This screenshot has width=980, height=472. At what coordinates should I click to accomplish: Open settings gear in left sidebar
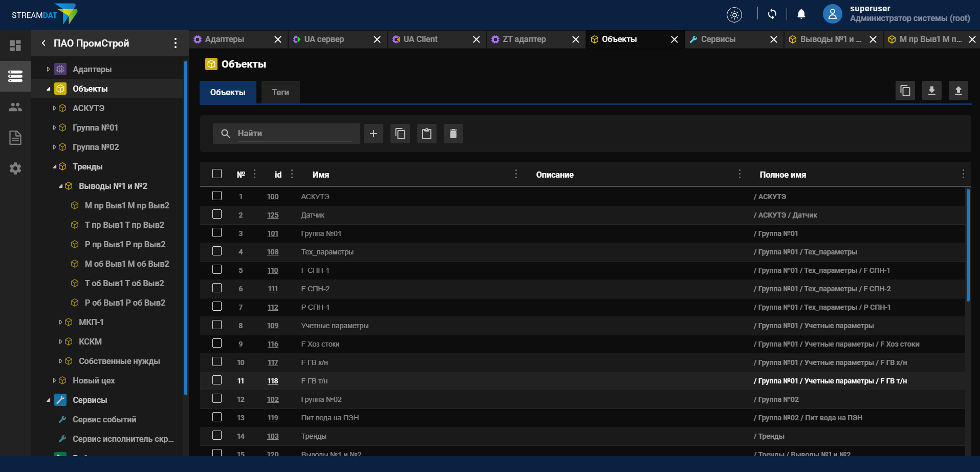(15, 168)
